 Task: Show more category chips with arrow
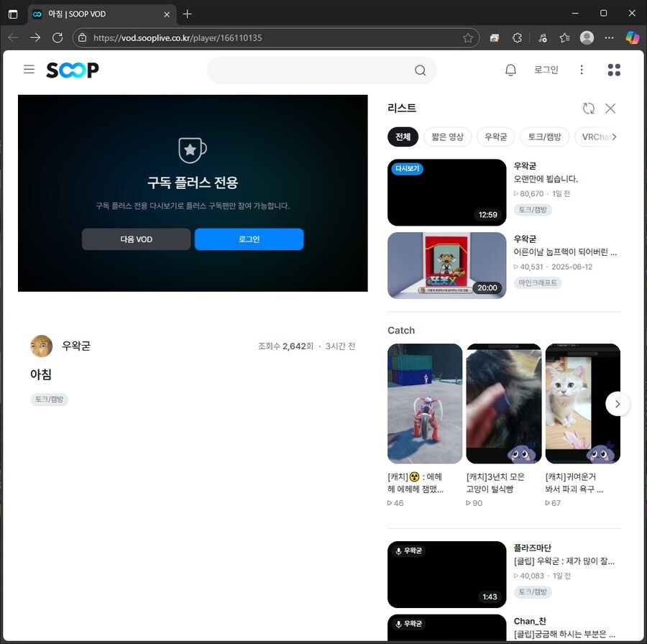click(614, 137)
